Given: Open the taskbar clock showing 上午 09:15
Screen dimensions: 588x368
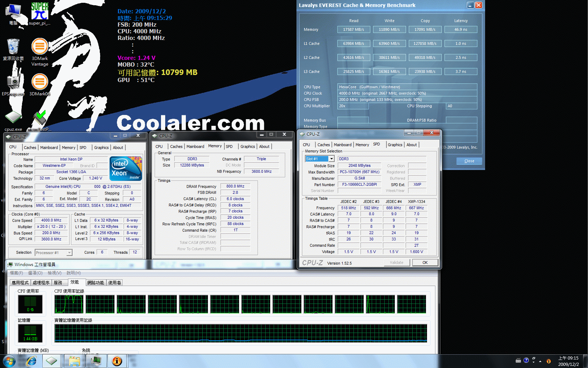Looking at the screenshot, I should (x=568, y=361).
